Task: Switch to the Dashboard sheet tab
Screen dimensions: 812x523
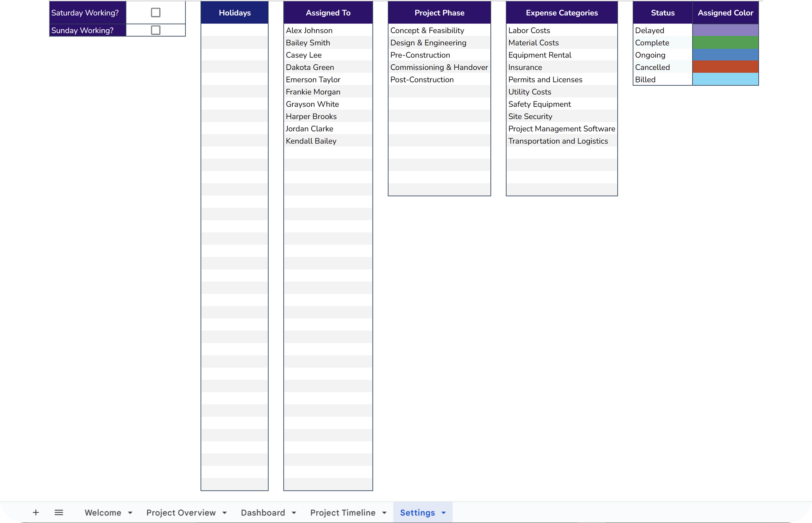Action: pyautogui.click(x=263, y=512)
